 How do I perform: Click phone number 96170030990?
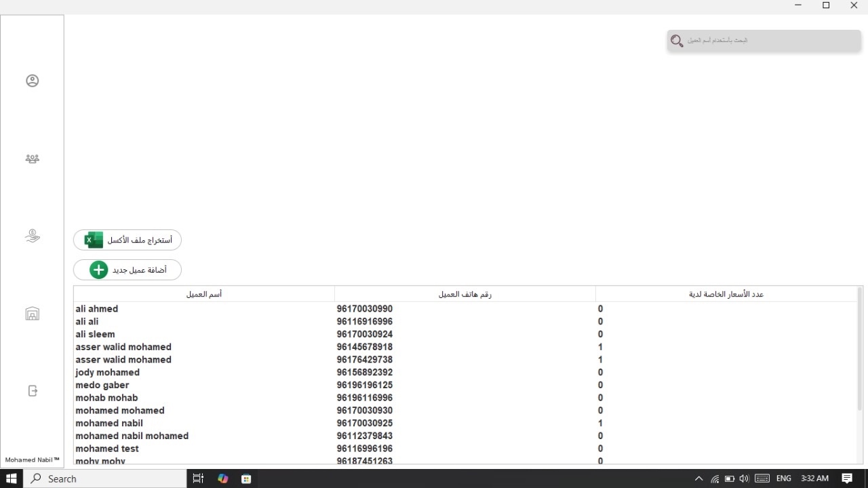pyautogui.click(x=365, y=309)
